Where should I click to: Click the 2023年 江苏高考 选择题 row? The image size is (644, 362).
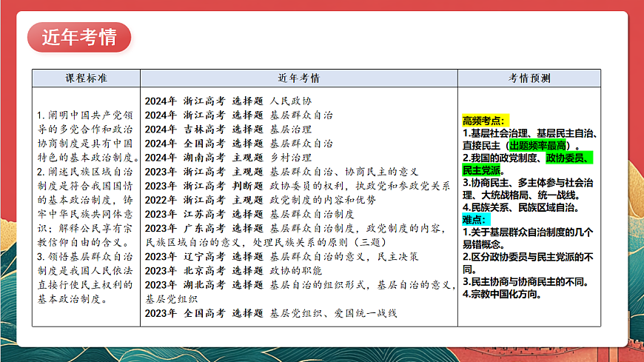[x=249, y=215]
